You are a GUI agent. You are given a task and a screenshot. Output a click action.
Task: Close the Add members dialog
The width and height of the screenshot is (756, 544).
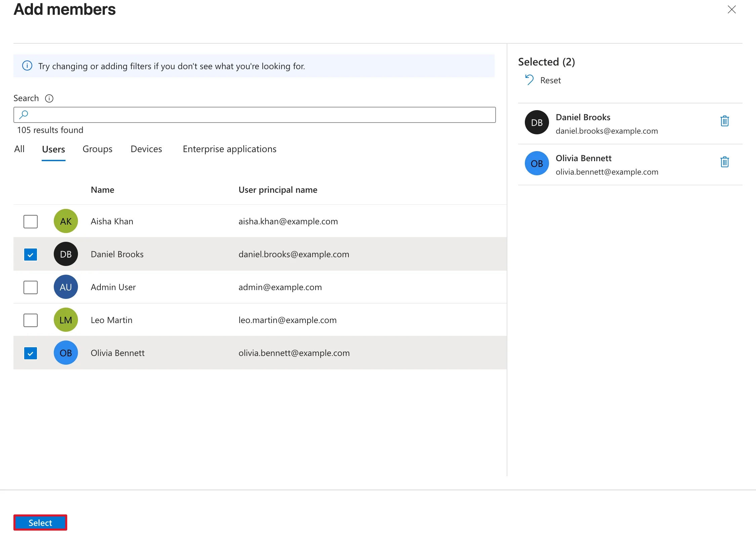731,9
